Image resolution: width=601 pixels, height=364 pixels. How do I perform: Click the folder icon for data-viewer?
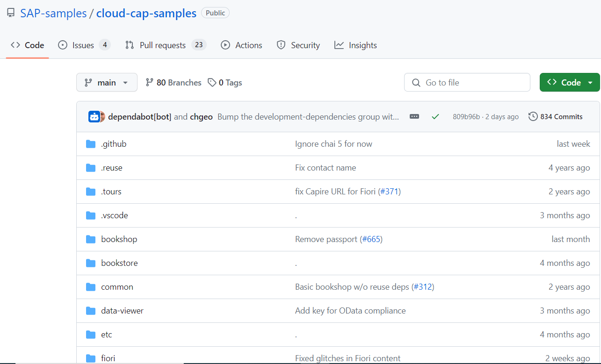coord(91,311)
